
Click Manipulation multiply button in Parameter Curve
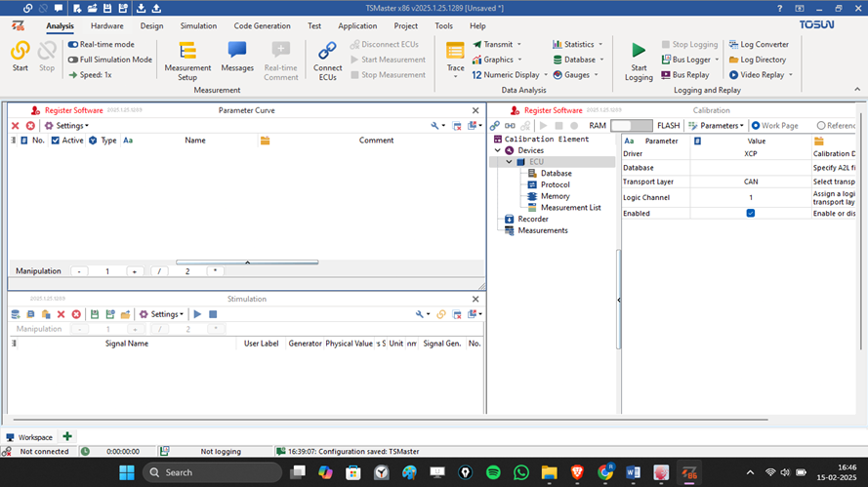[216, 271]
